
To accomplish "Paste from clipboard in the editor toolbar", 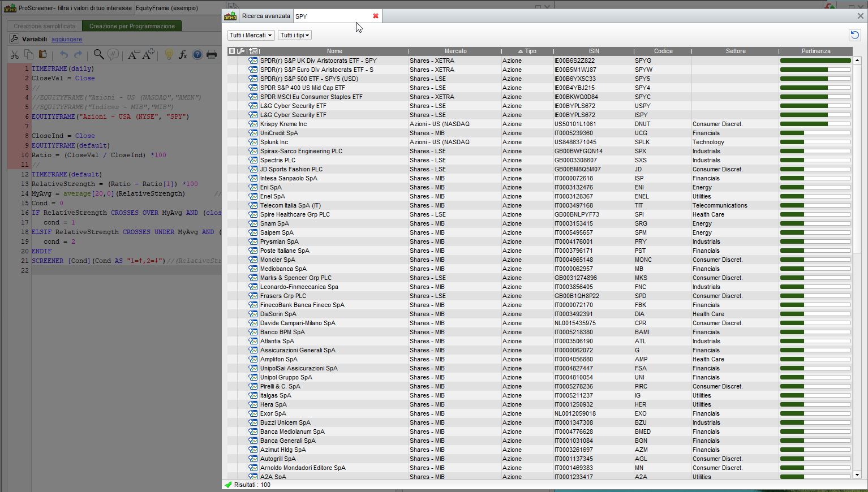I will [x=42, y=54].
